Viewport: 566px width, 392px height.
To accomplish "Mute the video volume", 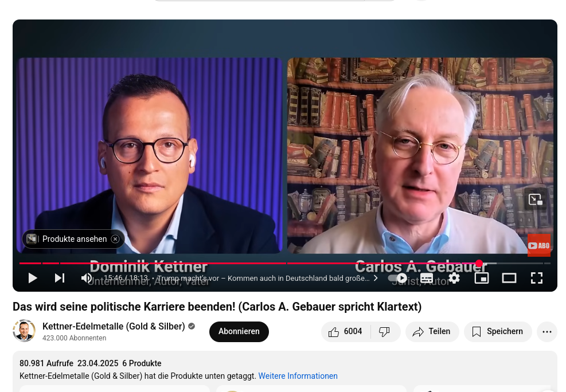I will (x=87, y=278).
